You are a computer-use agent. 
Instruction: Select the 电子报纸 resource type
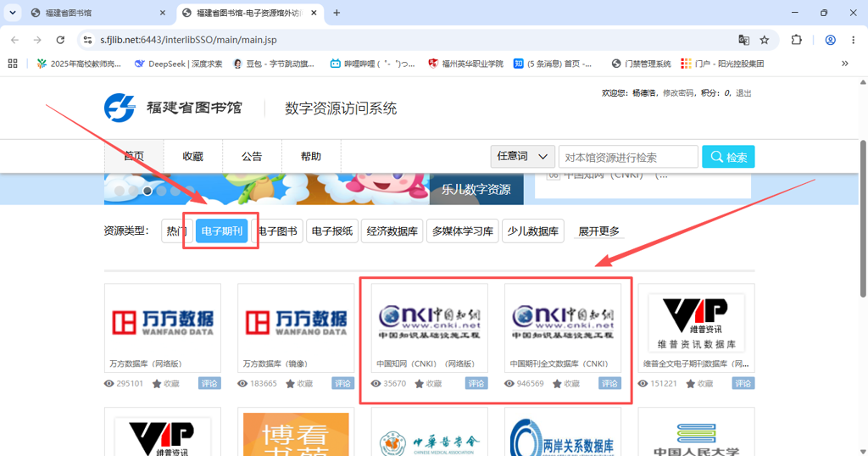point(332,231)
